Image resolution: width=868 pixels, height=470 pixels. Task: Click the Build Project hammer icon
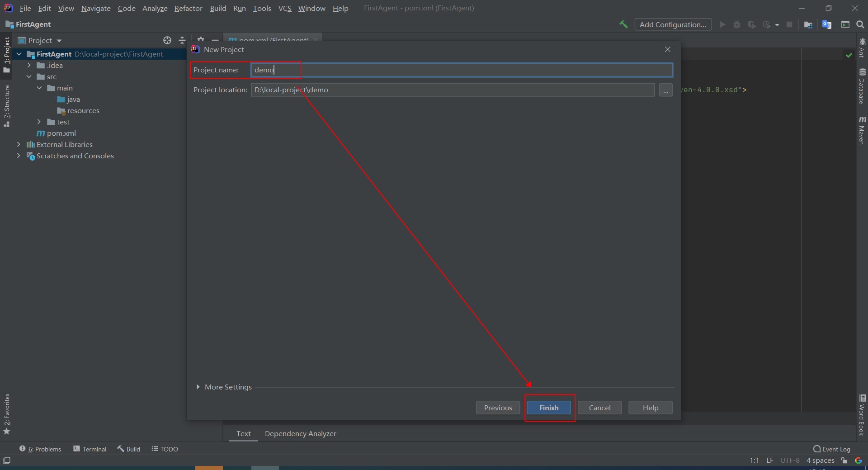(623, 24)
